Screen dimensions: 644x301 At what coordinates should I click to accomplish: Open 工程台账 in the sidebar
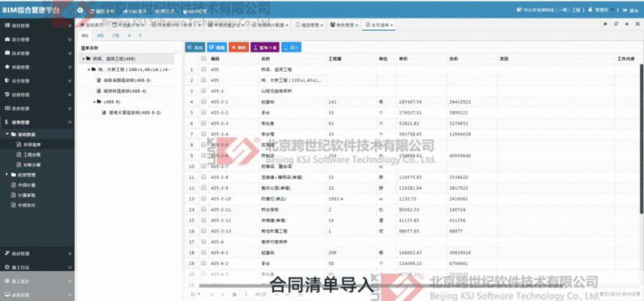coord(32,155)
